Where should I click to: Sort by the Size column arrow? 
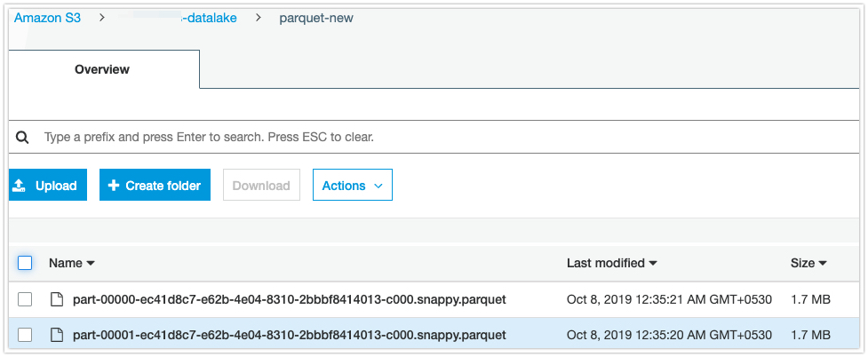tap(823, 264)
